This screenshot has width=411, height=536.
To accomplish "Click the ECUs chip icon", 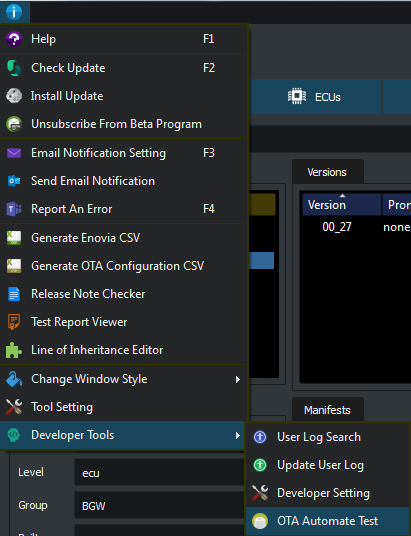I will (x=297, y=96).
